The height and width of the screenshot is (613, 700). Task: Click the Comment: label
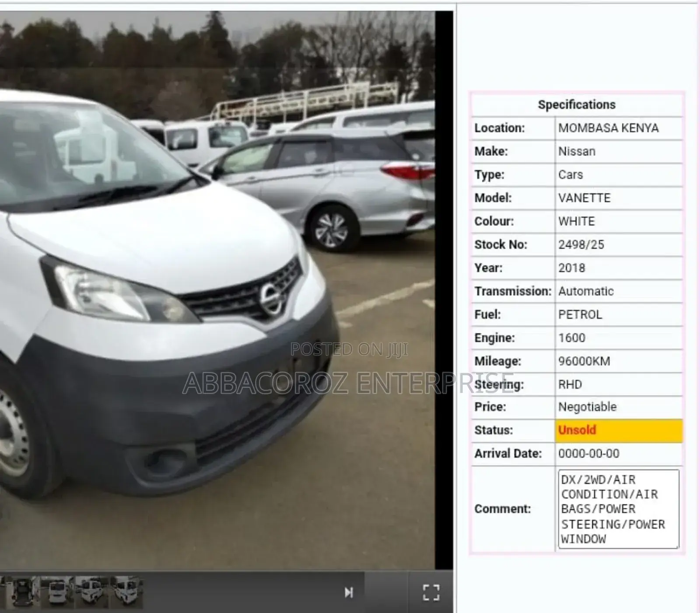[x=502, y=509]
